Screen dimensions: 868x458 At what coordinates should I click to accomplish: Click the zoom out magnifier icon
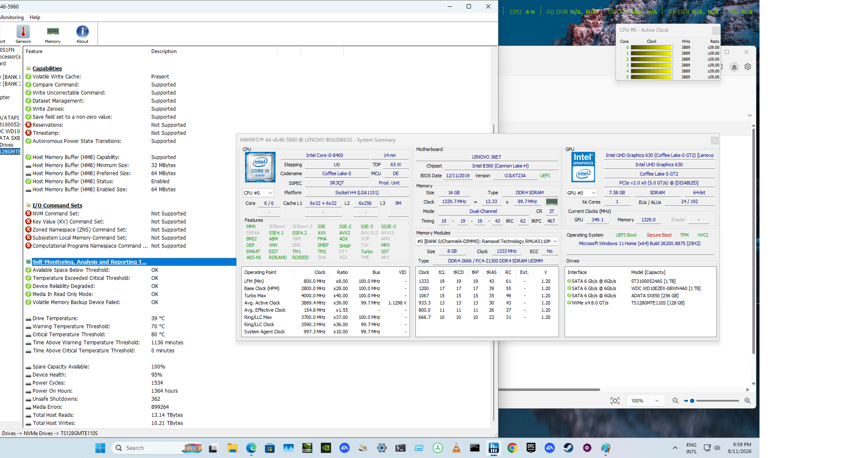[676, 401]
